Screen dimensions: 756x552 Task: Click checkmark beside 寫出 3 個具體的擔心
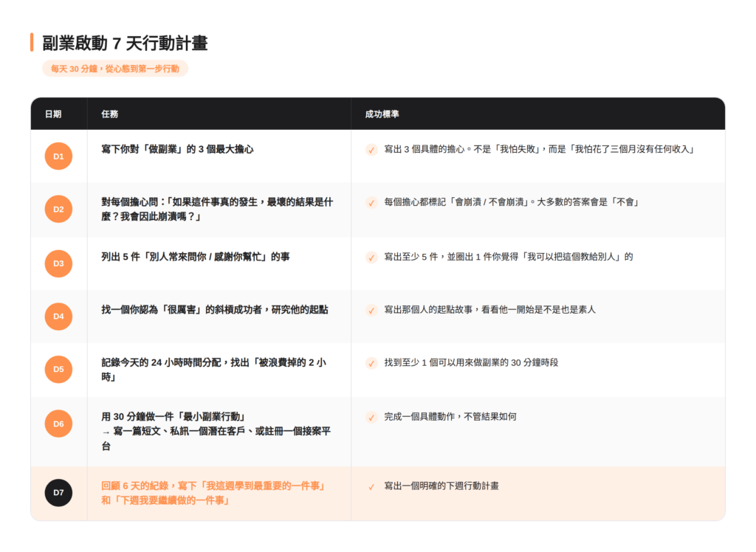tap(371, 150)
